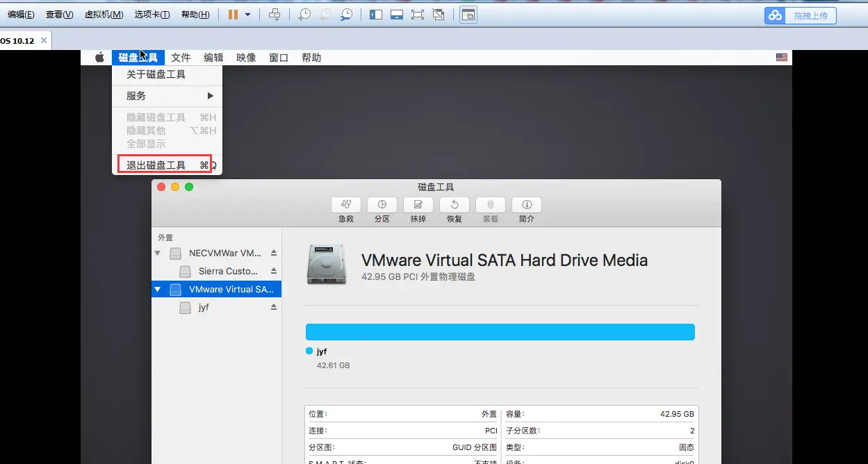
Task: Click the send Ctrl+Alt+Del icon in VMware toolbar
Action: pos(275,15)
